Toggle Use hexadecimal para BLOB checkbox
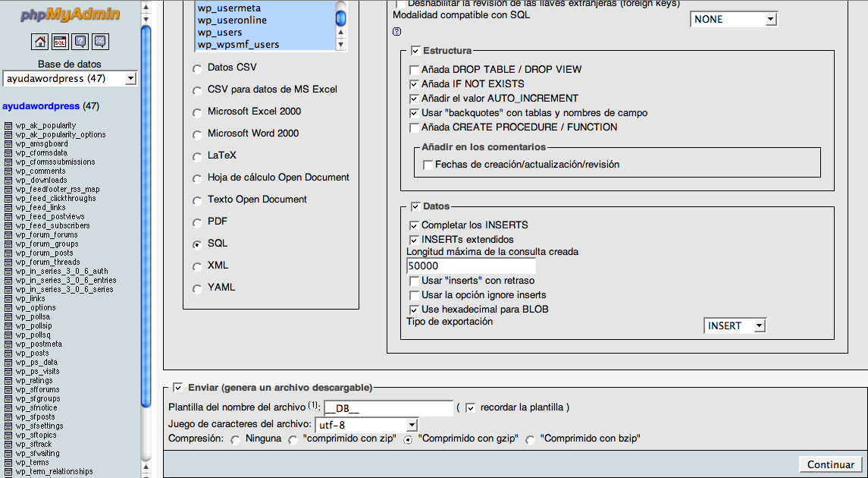 point(414,310)
